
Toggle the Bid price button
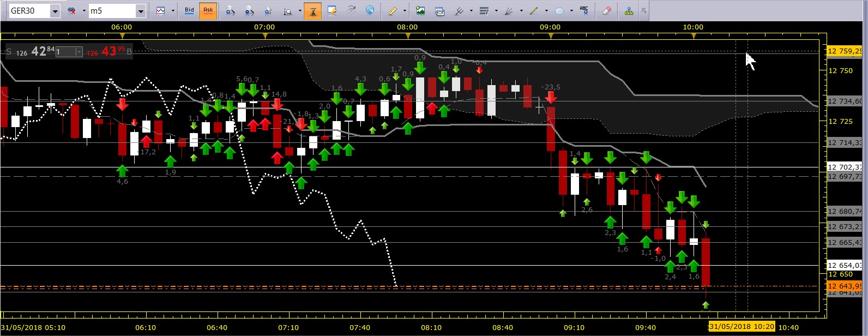190,10
